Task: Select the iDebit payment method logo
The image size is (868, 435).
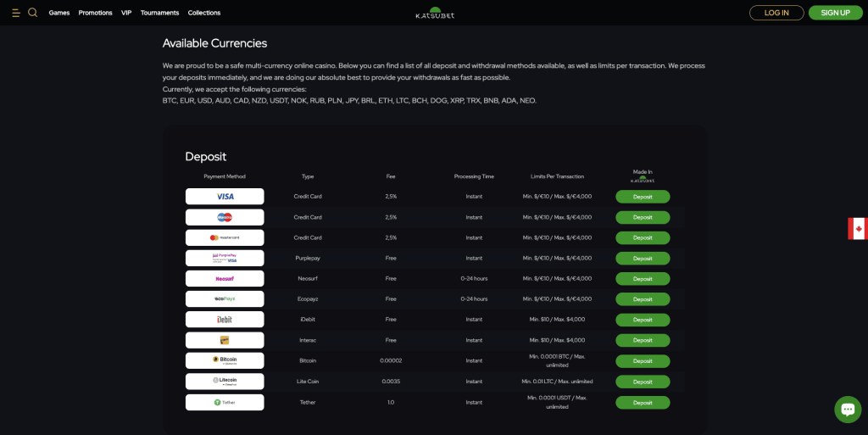Action: (225, 320)
